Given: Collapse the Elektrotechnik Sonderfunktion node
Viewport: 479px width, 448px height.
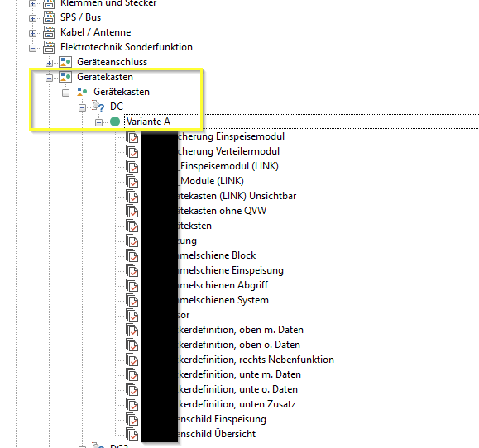Looking at the screenshot, I should [32, 48].
